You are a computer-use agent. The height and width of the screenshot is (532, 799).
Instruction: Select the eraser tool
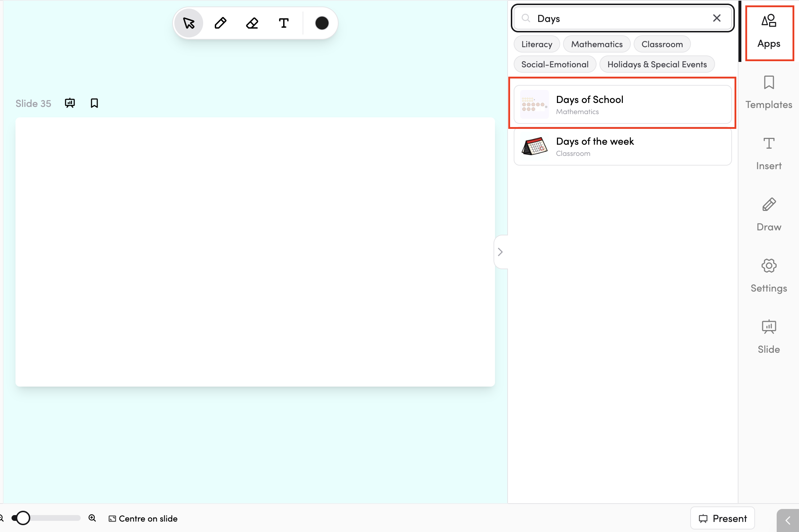coord(252,23)
